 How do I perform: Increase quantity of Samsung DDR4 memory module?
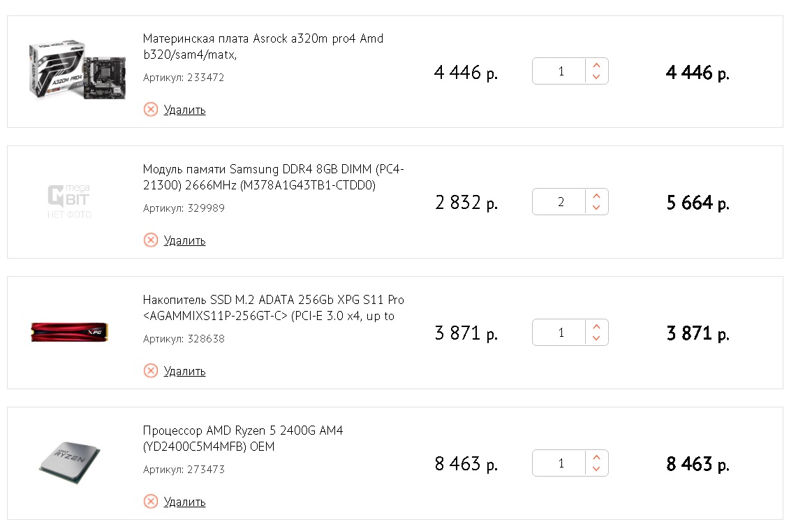tap(596, 196)
